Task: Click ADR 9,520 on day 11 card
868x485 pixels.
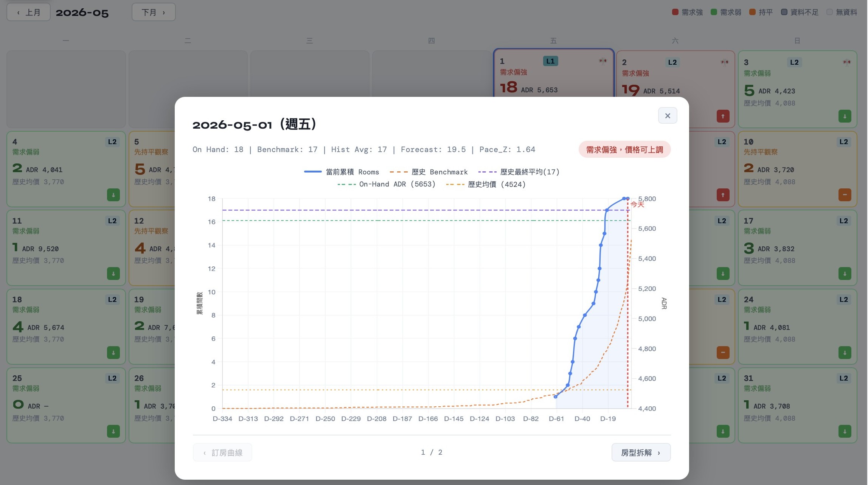Action: tap(40, 249)
